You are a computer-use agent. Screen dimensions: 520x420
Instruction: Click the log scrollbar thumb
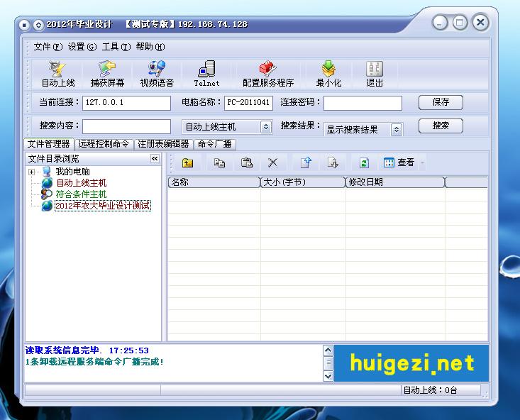point(328,363)
